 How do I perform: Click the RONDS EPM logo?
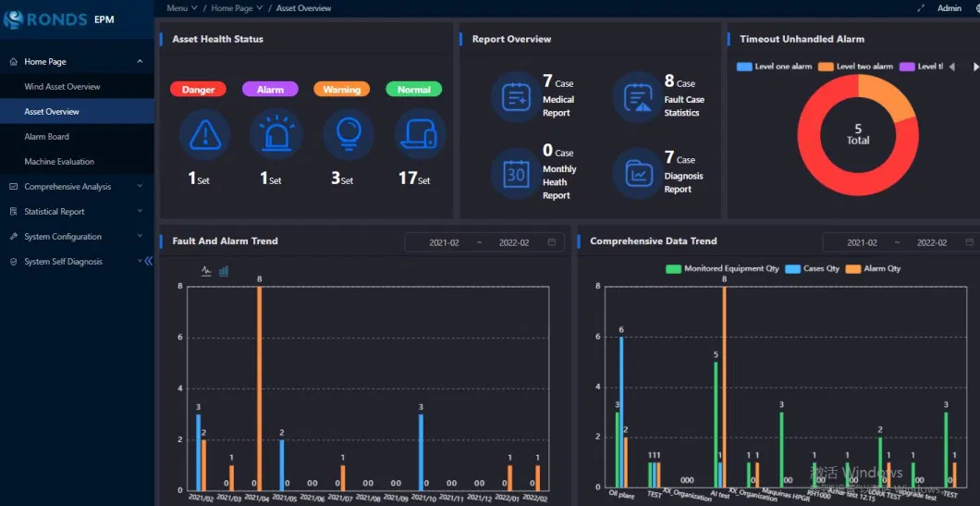[59, 19]
